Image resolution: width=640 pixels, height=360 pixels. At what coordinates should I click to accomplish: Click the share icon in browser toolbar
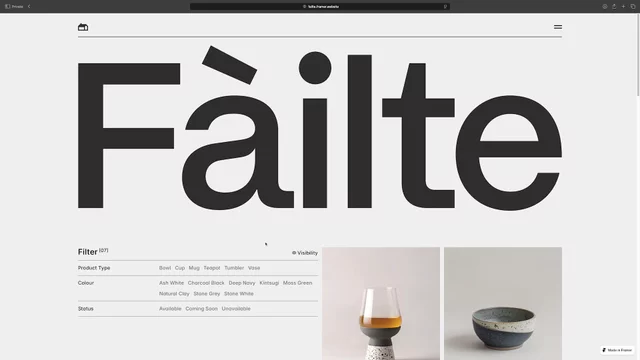(x=614, y=7)
